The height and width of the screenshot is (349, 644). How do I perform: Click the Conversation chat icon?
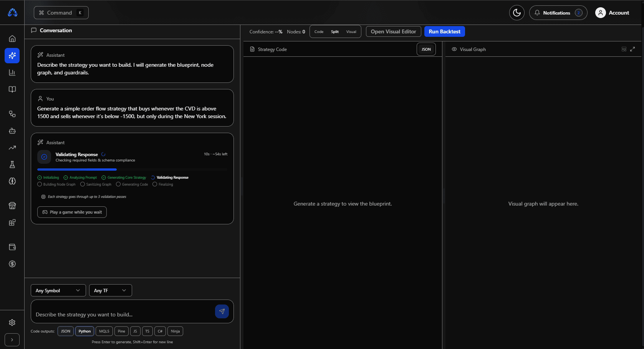tap(34, 30)
